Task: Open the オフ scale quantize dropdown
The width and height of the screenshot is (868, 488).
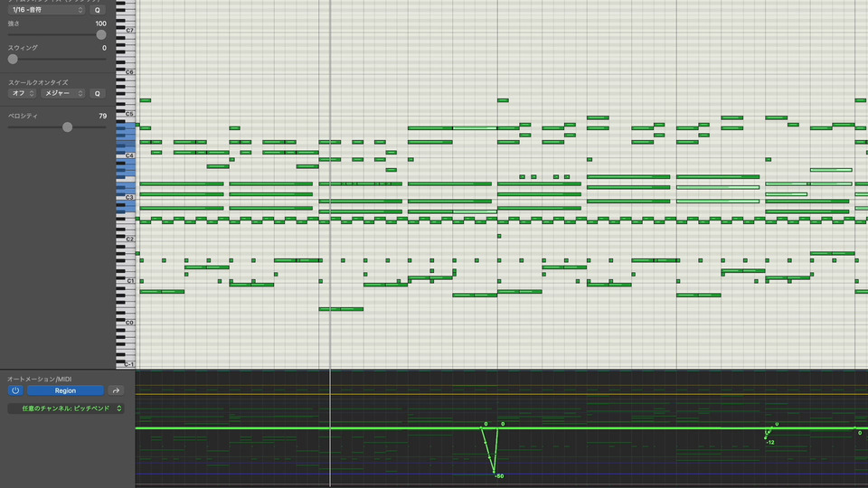Action: 23,93
